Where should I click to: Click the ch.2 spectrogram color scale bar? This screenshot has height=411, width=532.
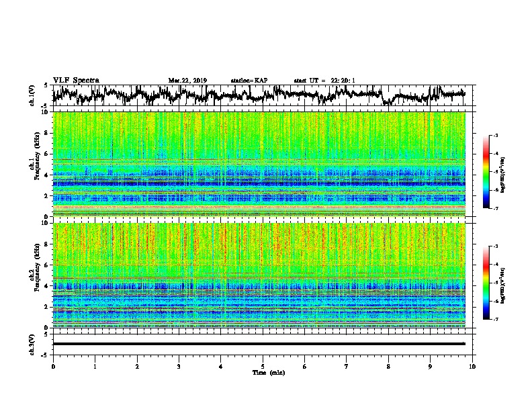(486, 283)
